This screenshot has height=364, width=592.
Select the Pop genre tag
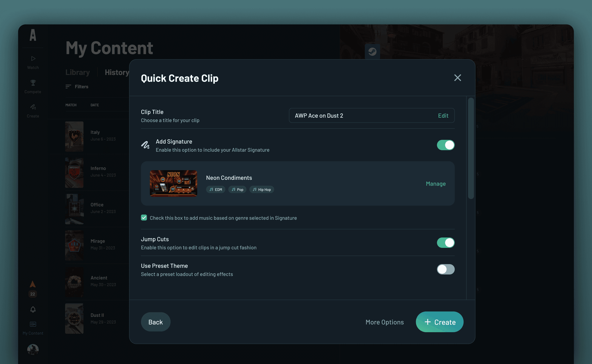point(237,189)
